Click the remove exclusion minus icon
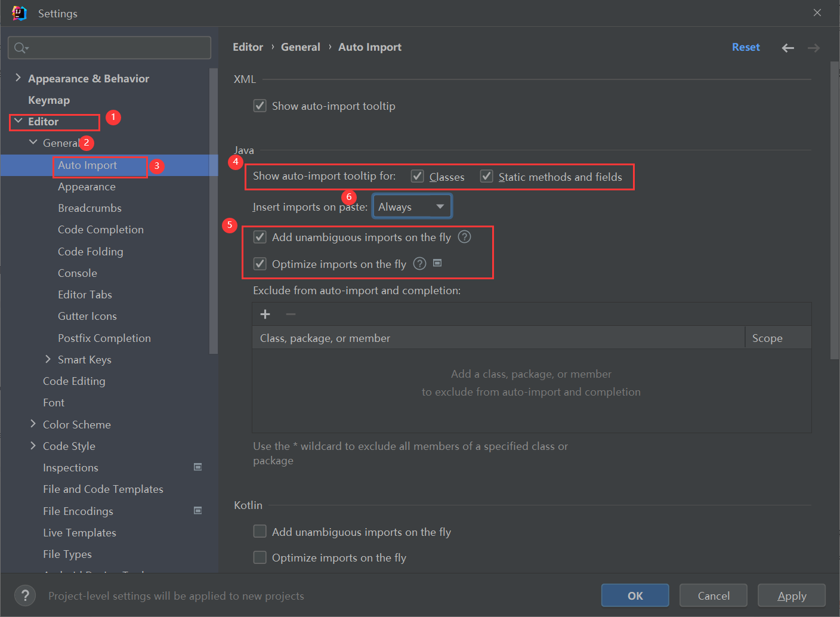840x617 pixels. tap(291, 314)
